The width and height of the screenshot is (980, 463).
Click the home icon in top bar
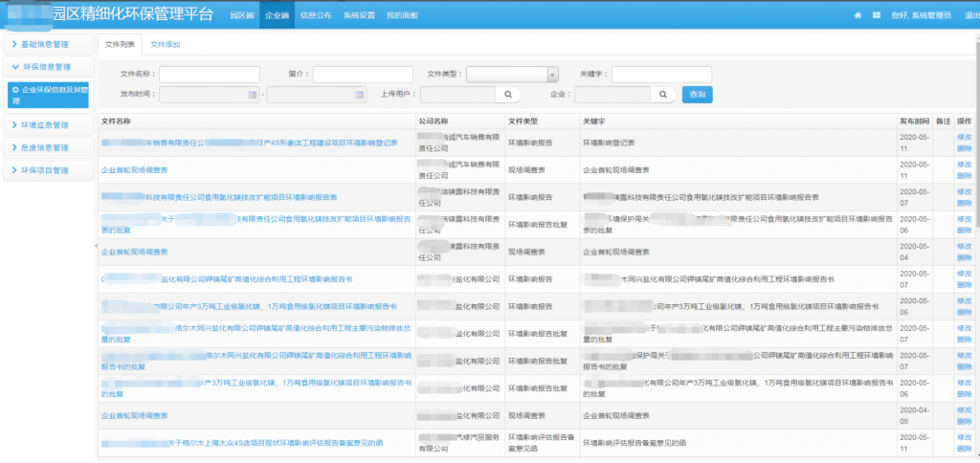857,15
